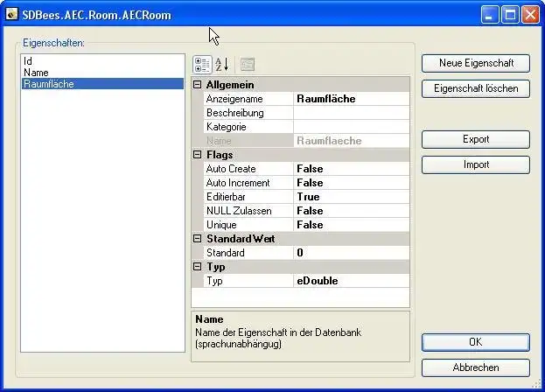Collapse the Flags category
This screenshot has height=392, width=545.
pyautogui.click(x=197, y=155)
